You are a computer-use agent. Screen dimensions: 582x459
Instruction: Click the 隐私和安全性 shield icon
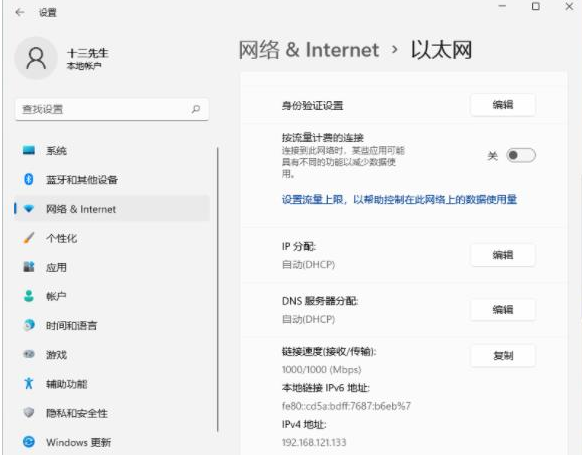(29, 413)
